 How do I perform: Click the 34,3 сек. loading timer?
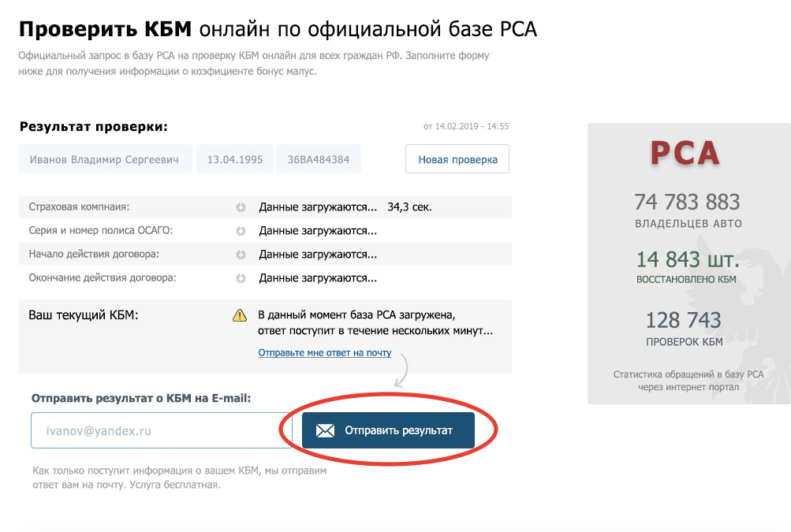pyautogui.click(x=409, y=207)
